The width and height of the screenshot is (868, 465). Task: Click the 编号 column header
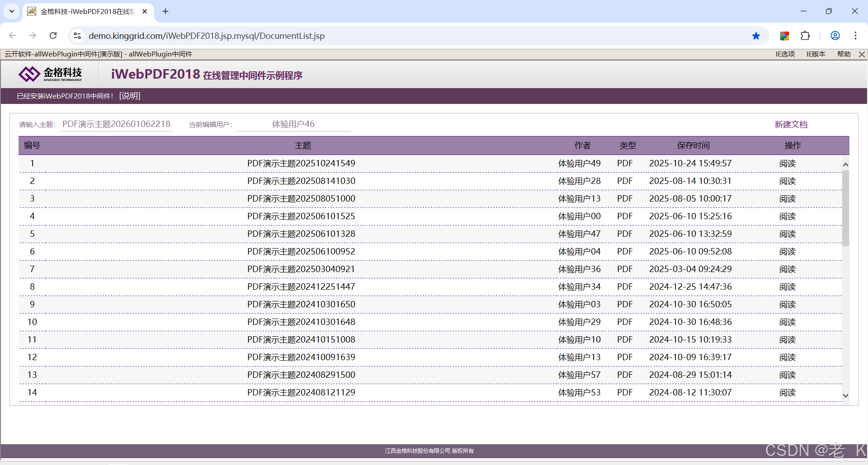tap(32, 146)
